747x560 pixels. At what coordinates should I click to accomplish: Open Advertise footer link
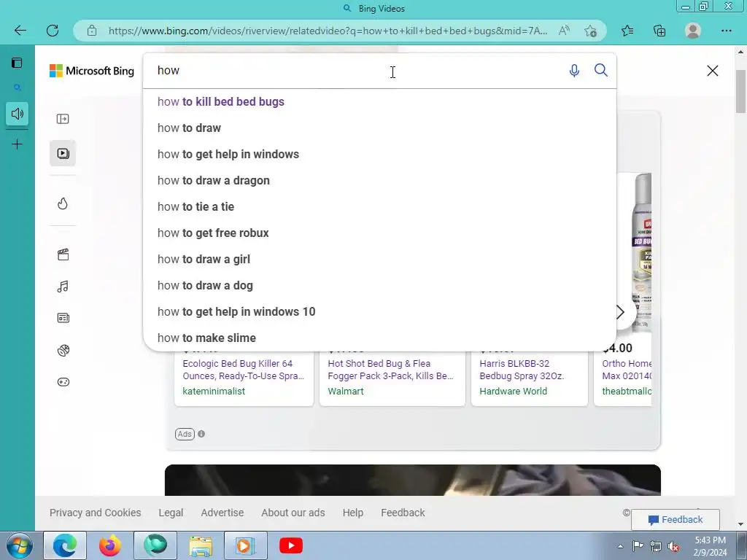click(222, 513)
